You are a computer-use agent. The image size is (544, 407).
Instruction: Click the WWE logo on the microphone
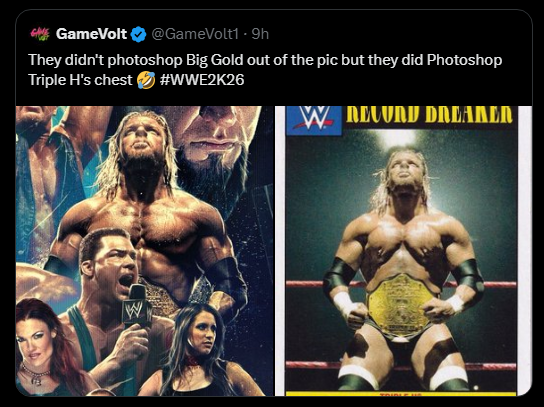click(x=133, y=310)
